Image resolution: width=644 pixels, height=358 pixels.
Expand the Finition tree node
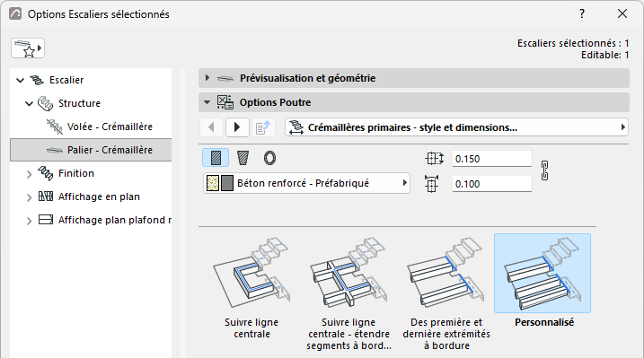29,174
